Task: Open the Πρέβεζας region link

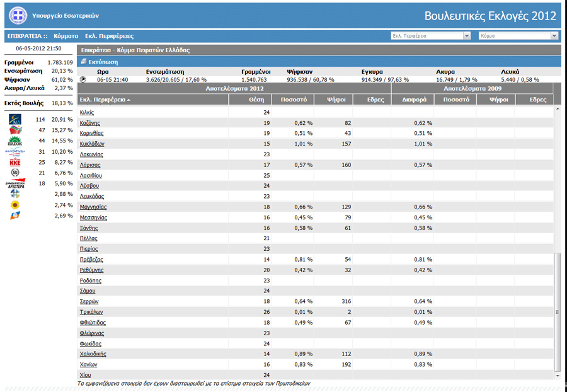Action: point(91,259)
